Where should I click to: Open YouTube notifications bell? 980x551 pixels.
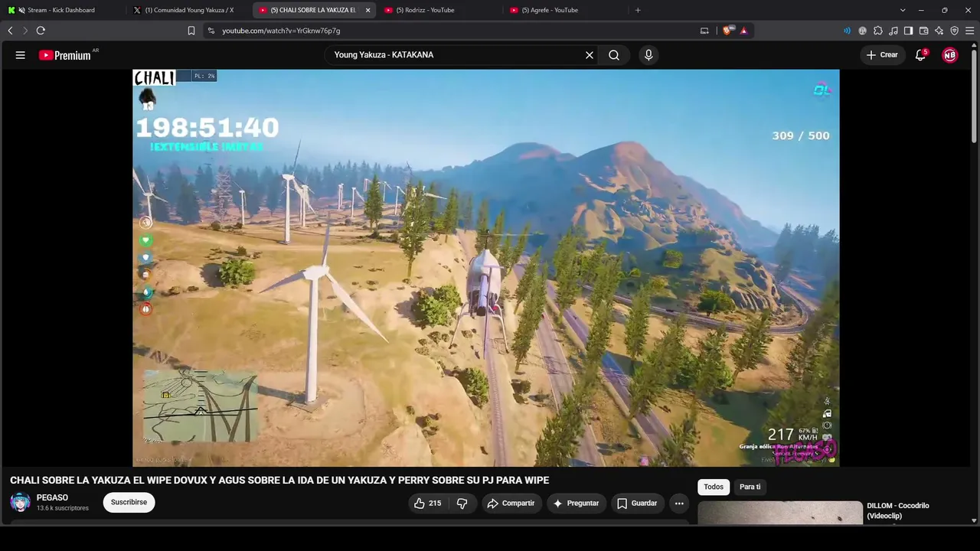coord(921,55)
